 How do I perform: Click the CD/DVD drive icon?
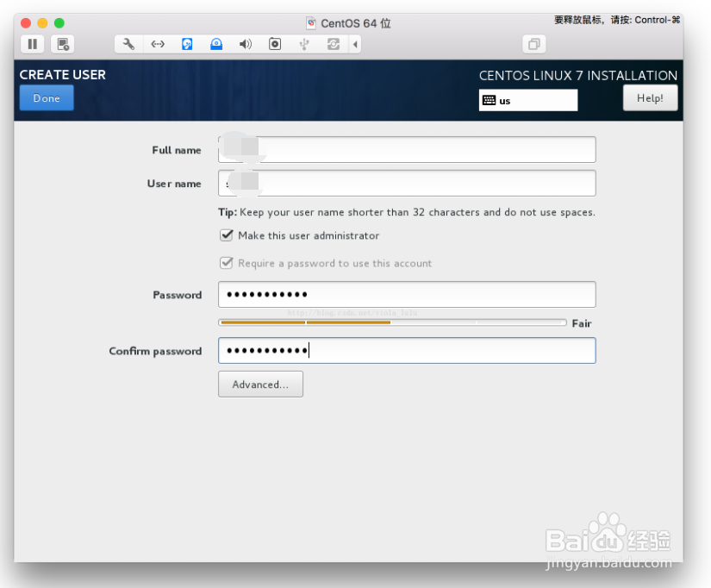pyautogui.click(x=216, y=44)
